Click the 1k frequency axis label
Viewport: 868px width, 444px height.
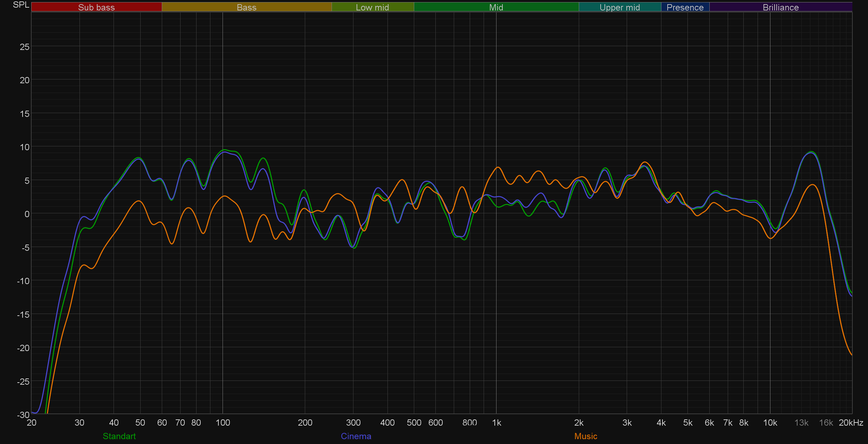(496, 422)
